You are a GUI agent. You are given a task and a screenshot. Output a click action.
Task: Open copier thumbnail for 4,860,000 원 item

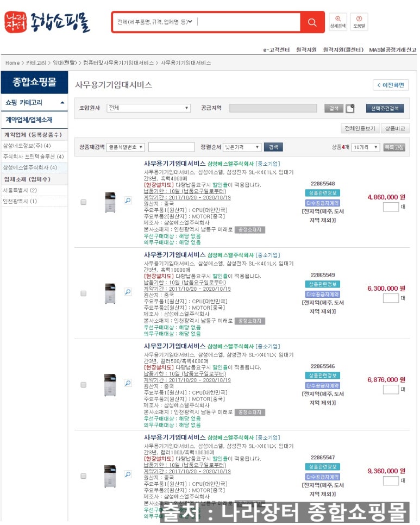[x=110, y=202]
